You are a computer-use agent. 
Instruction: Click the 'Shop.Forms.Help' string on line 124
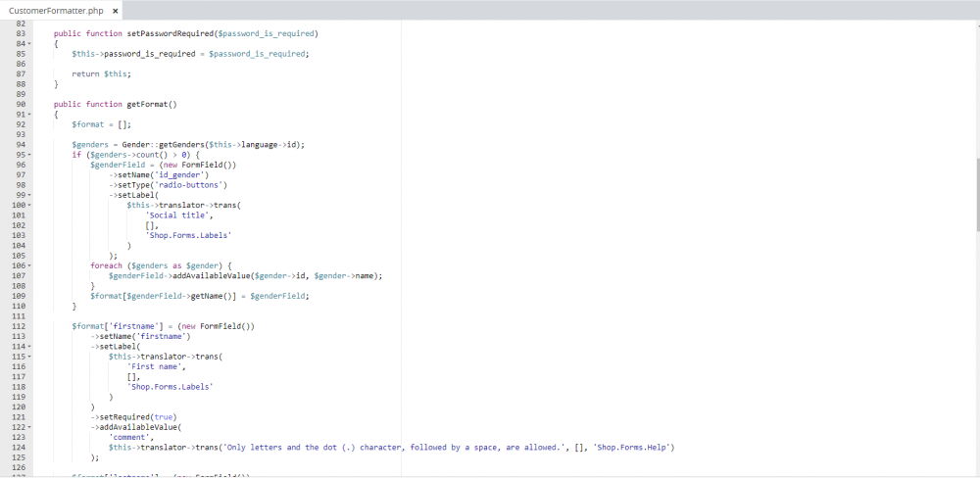(632, 448)
